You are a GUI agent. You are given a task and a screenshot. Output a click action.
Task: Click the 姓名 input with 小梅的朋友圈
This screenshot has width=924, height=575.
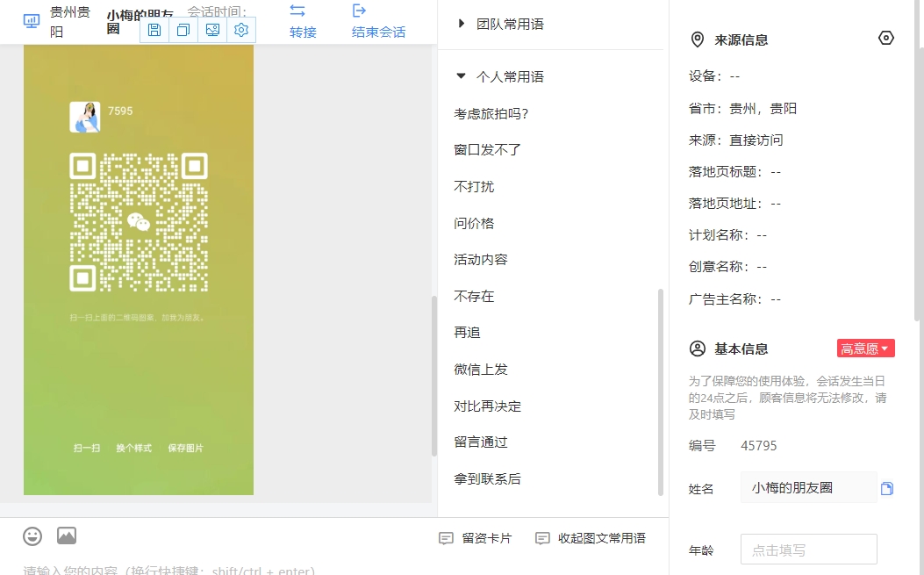point(808,488)
